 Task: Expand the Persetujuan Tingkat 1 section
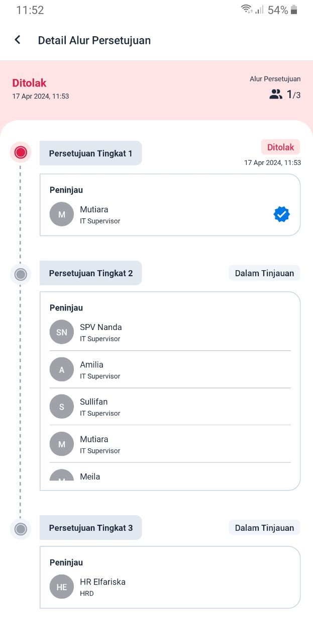(90, 153)
